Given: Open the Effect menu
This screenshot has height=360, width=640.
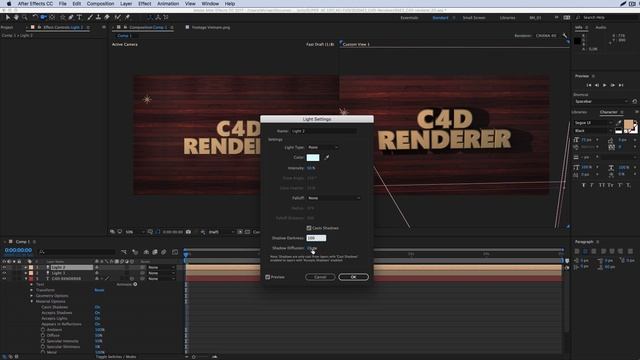Looking at the screenshot, I should (x=144, y=4).
